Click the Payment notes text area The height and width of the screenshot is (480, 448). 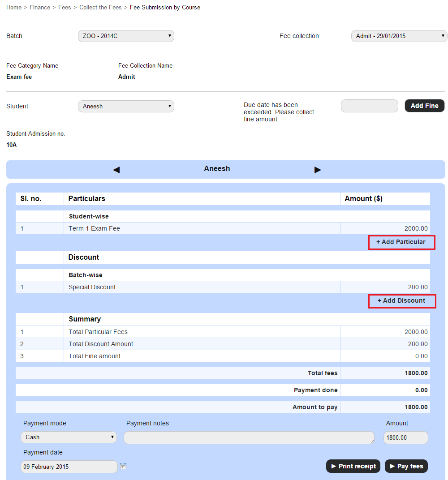pos(249,437)
